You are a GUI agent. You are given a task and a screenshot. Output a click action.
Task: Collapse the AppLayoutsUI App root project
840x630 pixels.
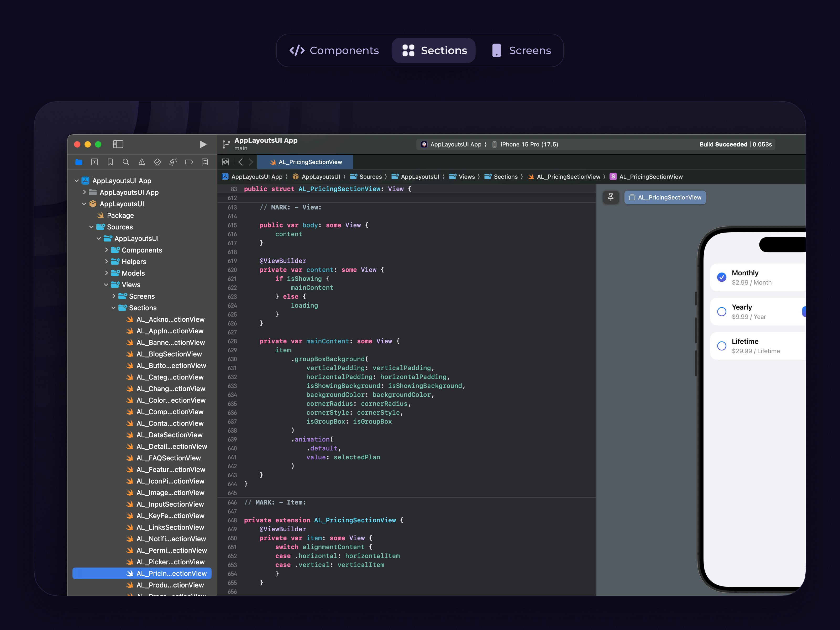point(77,181)
